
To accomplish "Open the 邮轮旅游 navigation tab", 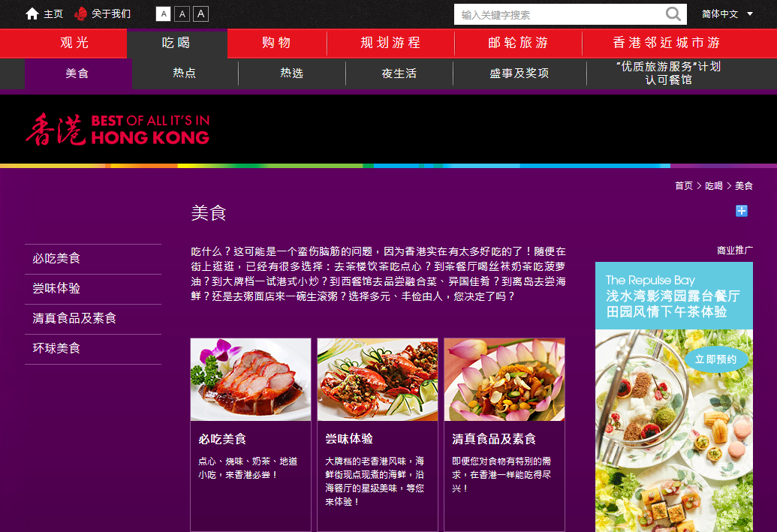I will (x=518, y=43).
